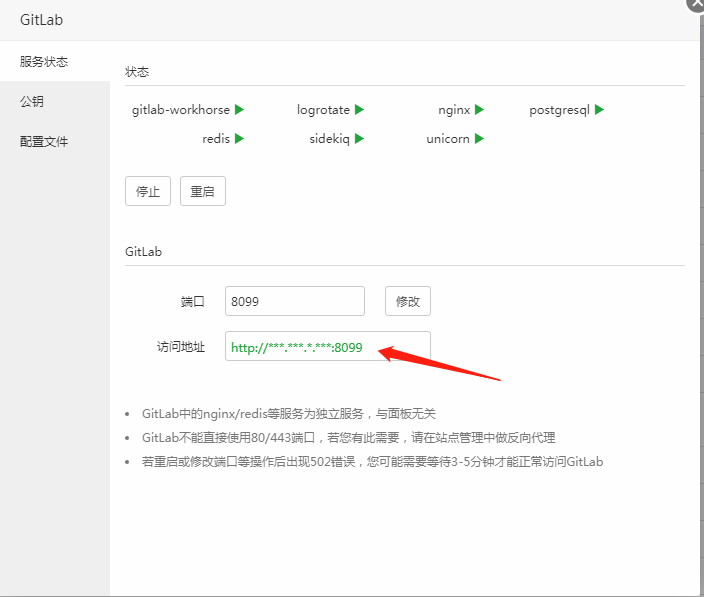Select the postgresql service label
704x597 pixels.
tap(559, 110)
